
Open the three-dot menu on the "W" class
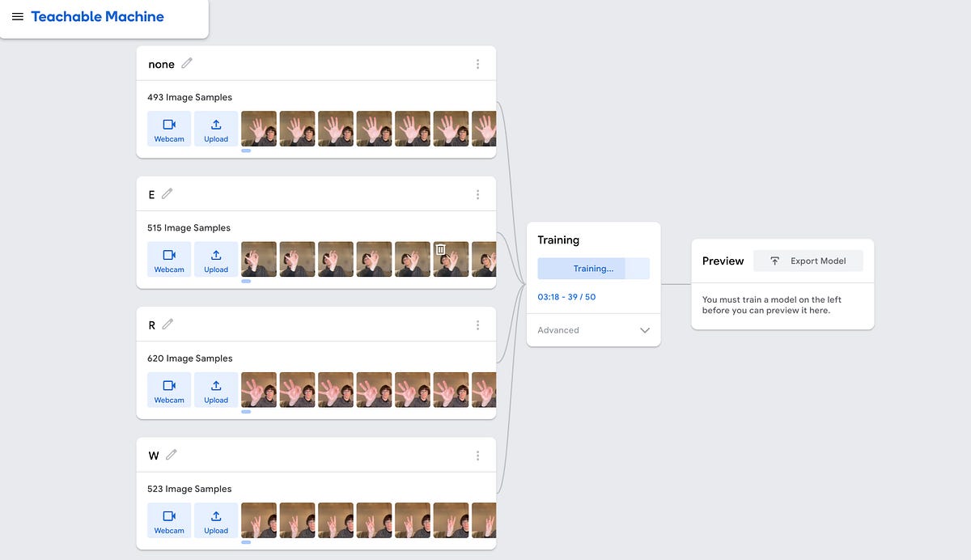477,455
